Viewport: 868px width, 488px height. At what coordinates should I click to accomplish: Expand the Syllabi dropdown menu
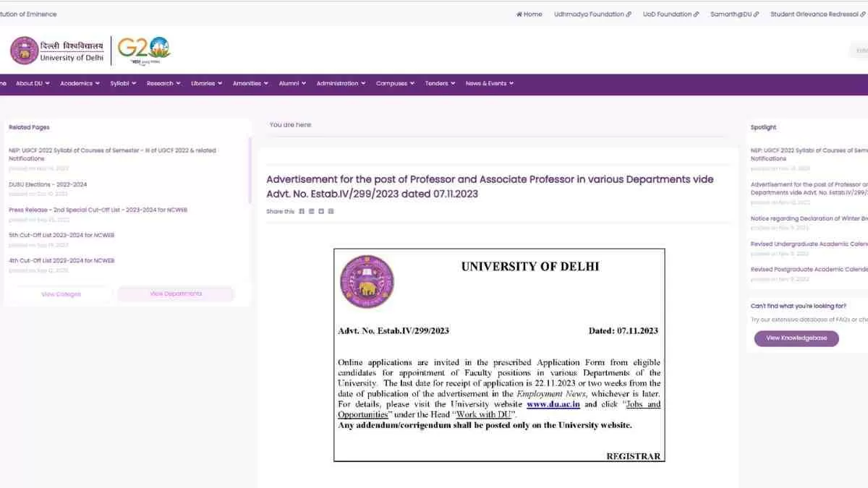coord(123,83)
